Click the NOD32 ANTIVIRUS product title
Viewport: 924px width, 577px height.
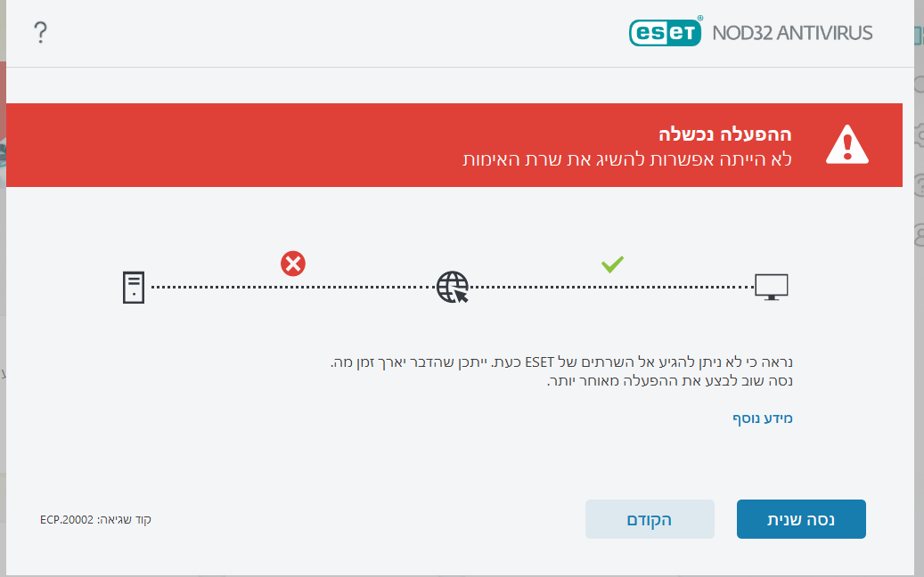(x=792, y=34)
